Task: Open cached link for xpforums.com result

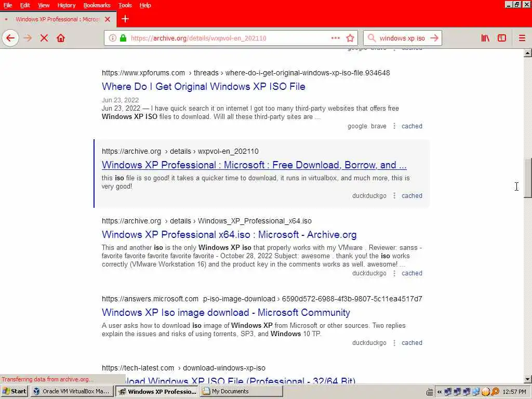Action: click(x=412, y=126)
